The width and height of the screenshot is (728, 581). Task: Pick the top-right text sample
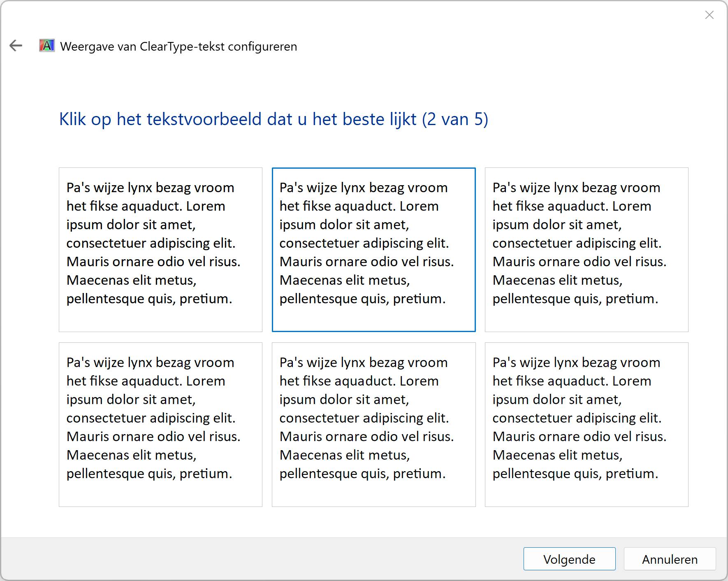coord(587,249)
